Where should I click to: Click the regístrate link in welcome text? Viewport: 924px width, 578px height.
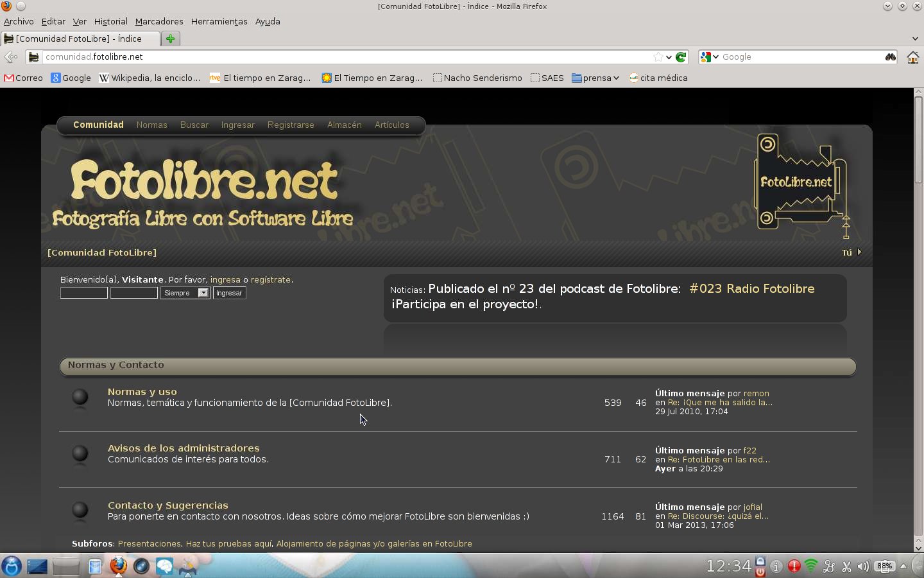tap(271, 280)
